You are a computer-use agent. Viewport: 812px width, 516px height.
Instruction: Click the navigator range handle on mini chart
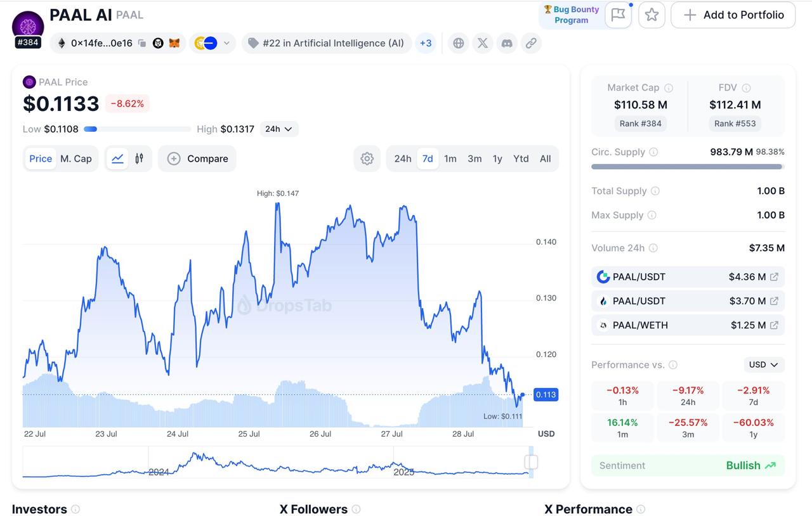pos(532,462)
